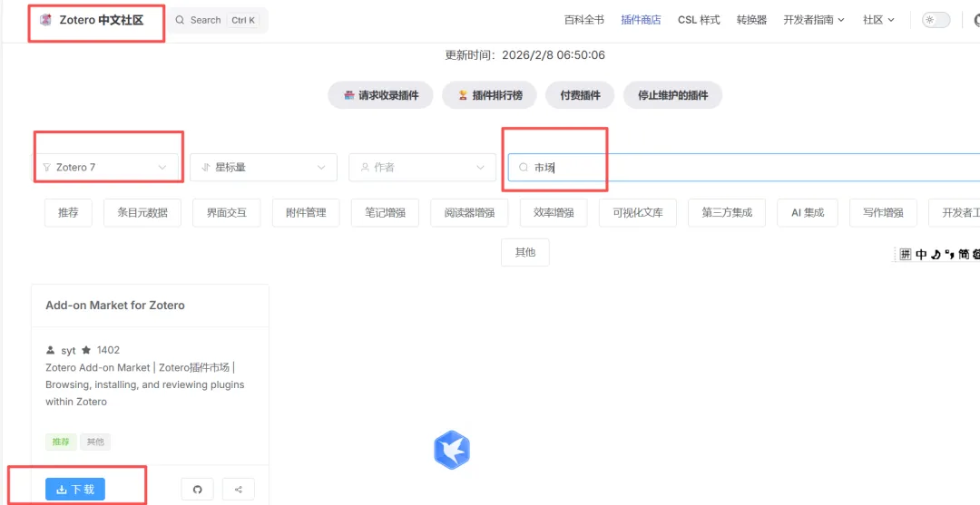The height and width of the screenshot is (505, 980).
Task: Open the 作者 author filter dropdown
Action: point(423,168)
